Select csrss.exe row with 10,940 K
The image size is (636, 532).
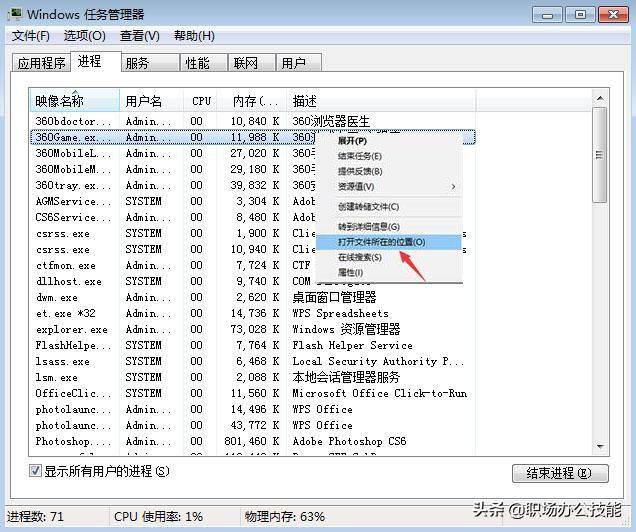[253, 249]
